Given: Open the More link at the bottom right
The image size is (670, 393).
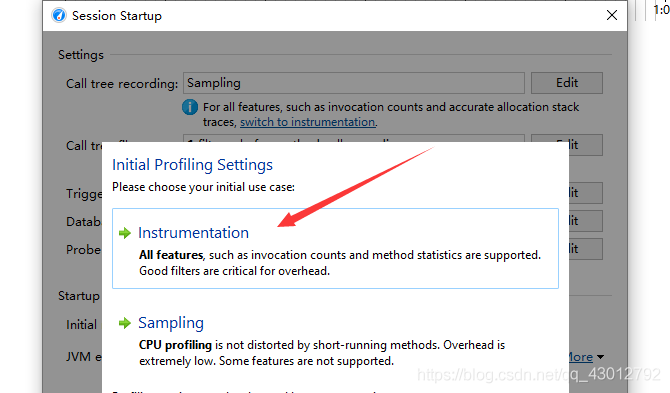Looking at the screenshot, I should coord(581,357).
